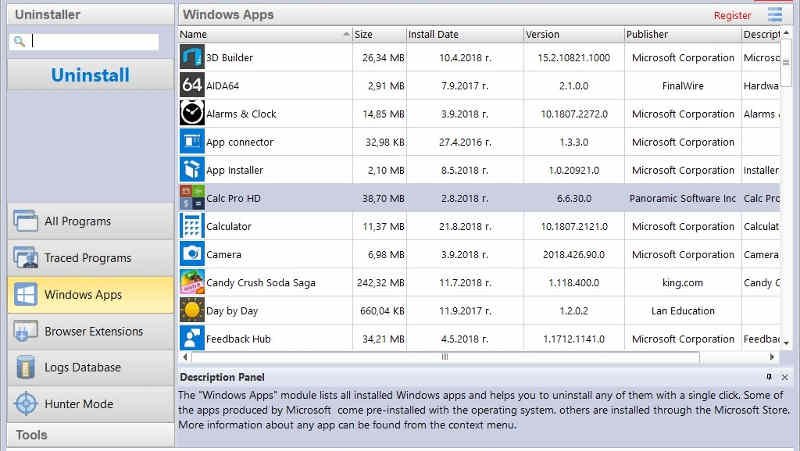Click the Lan Education publisher cell

pyautogui.click(x=683, y=311)
